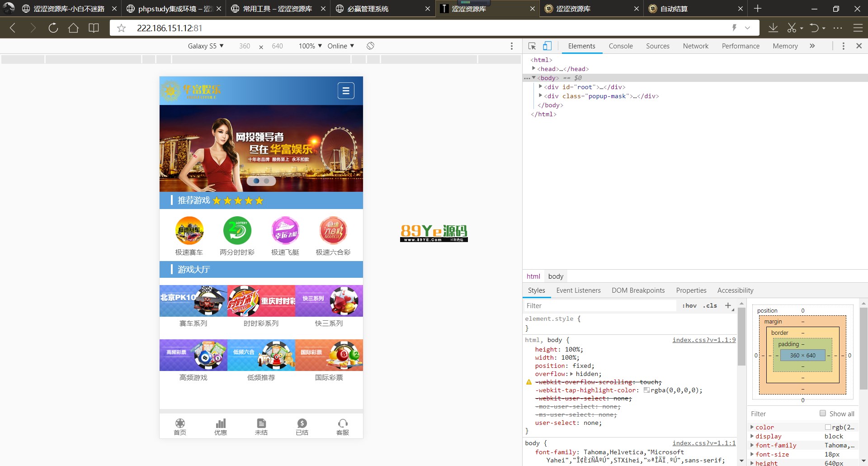Expand the div id root node
Image resolution: width=868 pixels, height=466 pixels.
pos(541,87)
